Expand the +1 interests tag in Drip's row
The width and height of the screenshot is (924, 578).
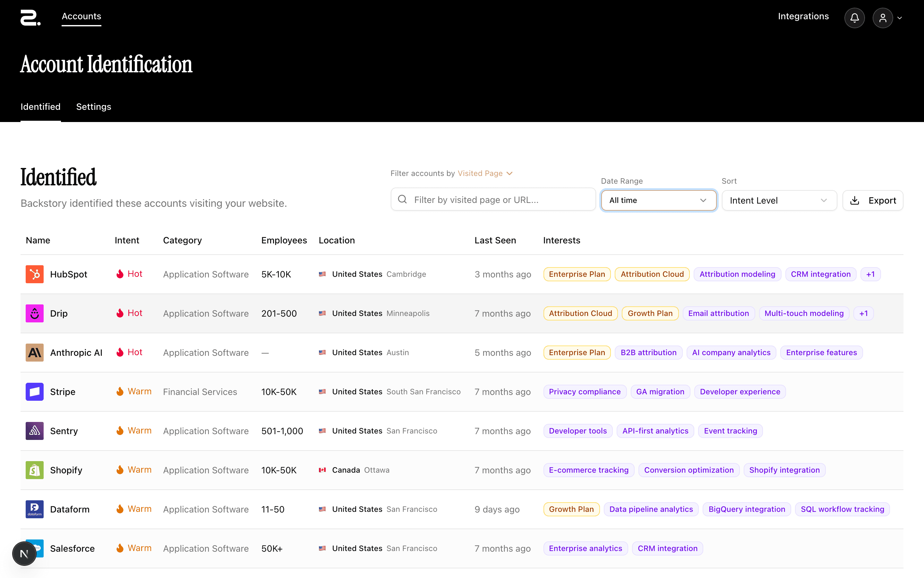pyautogui.click(x=864, y=313)
